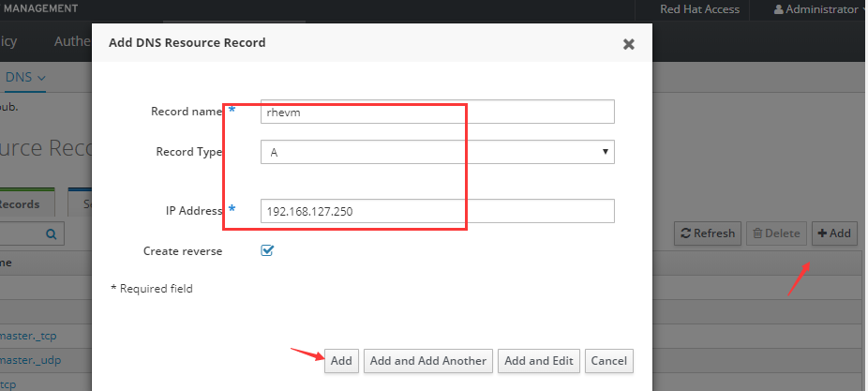
Task: Open the Administrator user menu
Action: tap(820, 9)
